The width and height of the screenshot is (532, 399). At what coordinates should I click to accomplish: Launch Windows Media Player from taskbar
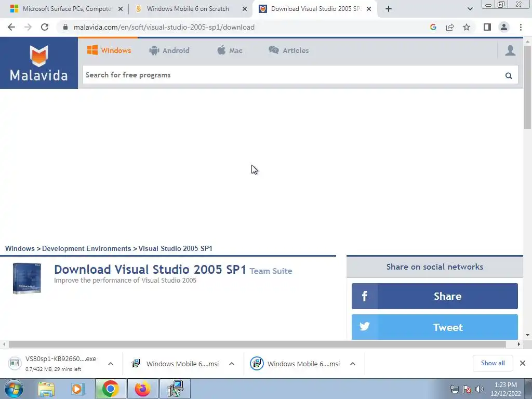point(77,389)
